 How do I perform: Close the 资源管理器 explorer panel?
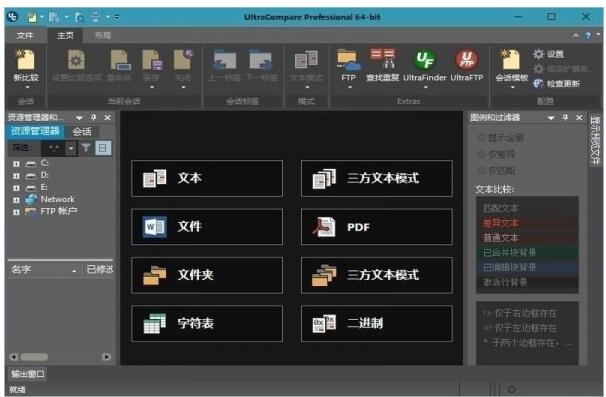[x=107, y=118]
